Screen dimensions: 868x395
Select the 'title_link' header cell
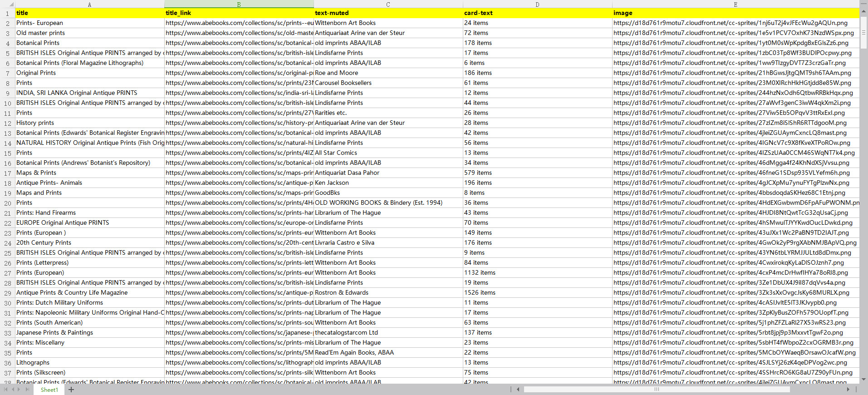click(239, 13)
